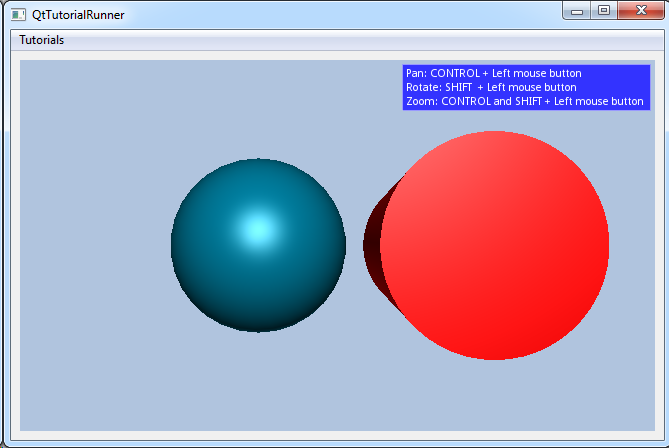Image resolution: width=669 pixels, height=448 pixels.
Task: Click the bright highlight on the blue sphere
Action: (x=258, y=230)
